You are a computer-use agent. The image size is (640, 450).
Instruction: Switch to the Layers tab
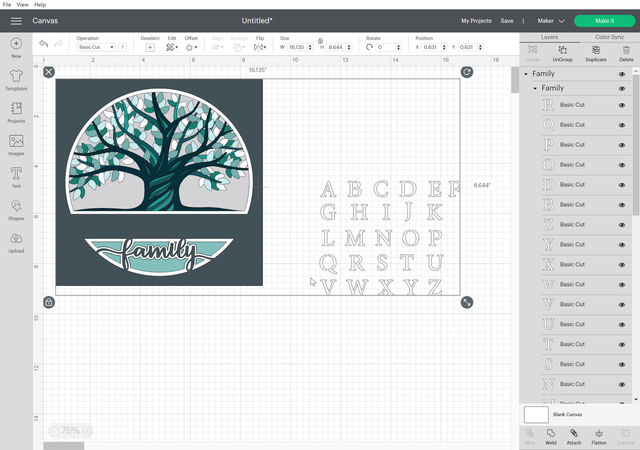click(x=549, y=37)
